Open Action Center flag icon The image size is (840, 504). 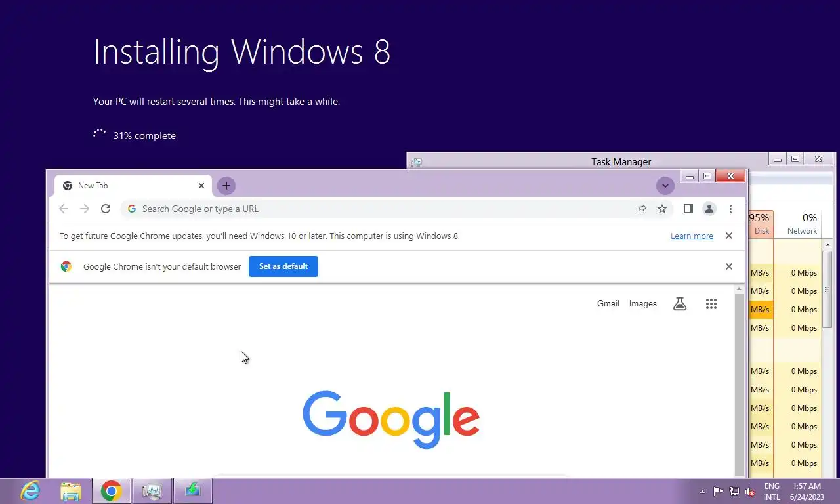[719, 492]
